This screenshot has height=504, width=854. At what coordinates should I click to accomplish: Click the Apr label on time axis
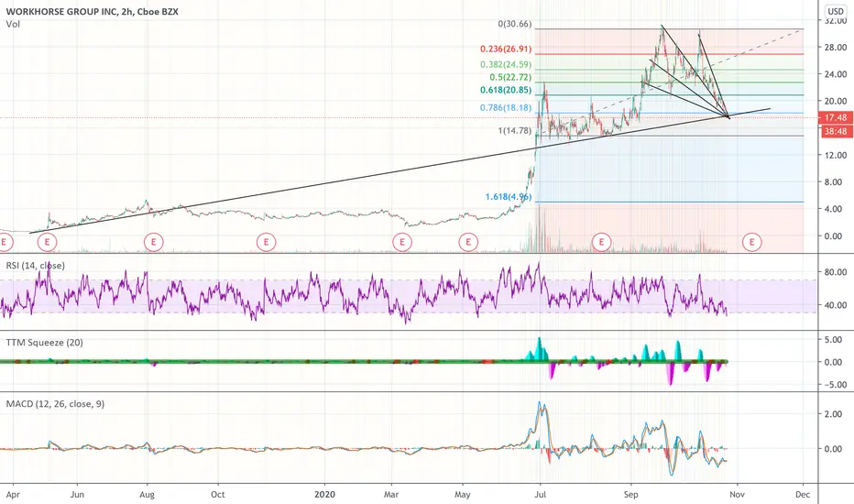coord(13,495)
